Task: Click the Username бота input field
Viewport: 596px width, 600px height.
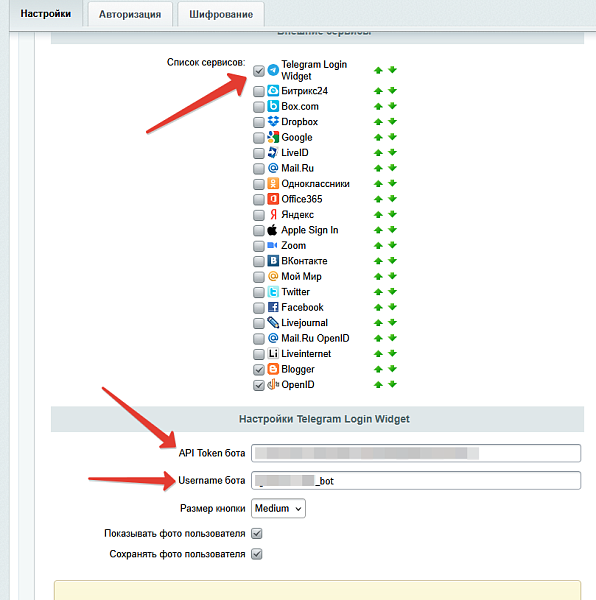Action: click(x=416, y=481)
